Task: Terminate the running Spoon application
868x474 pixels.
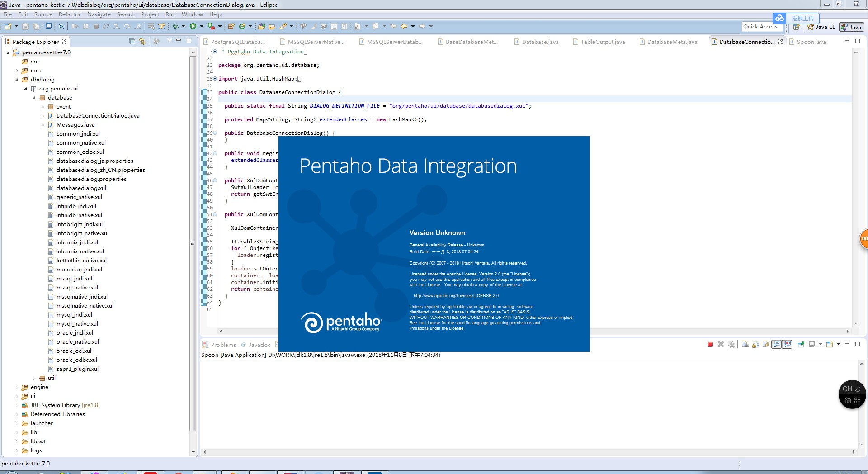Action: 710,344
